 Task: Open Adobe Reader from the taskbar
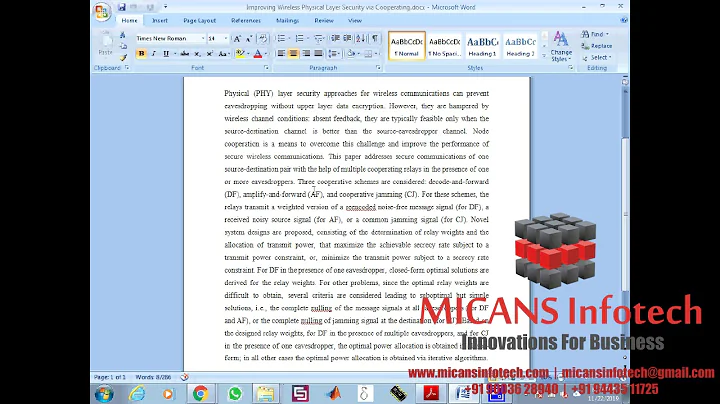click(x=431, y=393)
